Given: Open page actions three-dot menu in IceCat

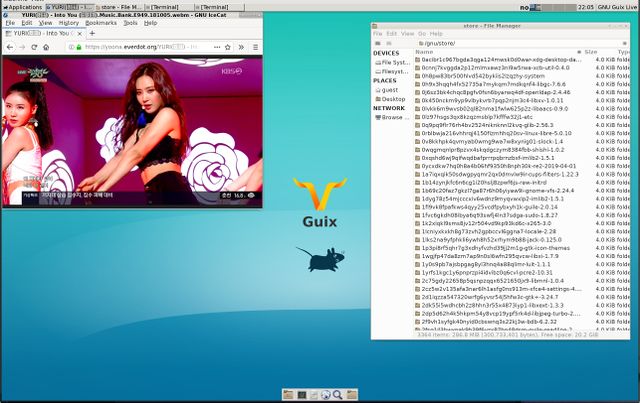Looking at the screenshot, I should pos(217,47).
